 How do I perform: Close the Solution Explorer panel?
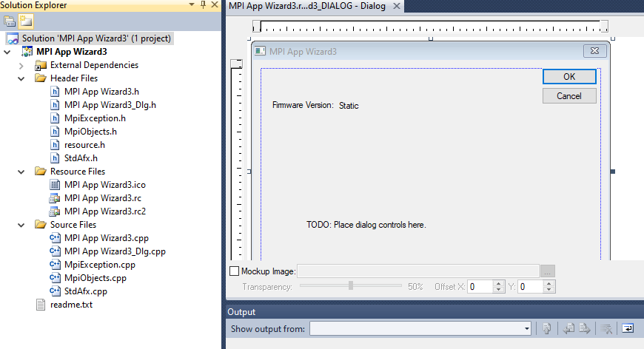(215, 5)
